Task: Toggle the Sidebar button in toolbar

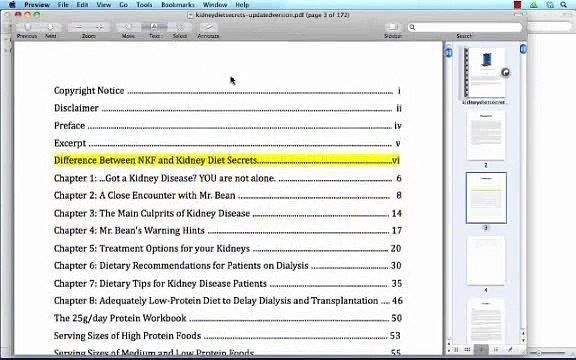Action: 393,27
